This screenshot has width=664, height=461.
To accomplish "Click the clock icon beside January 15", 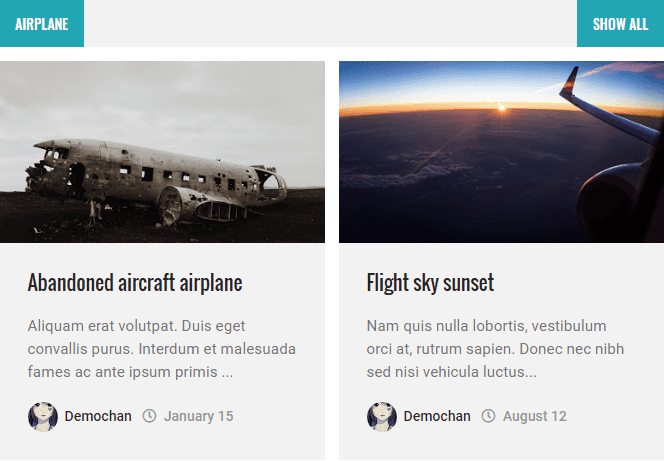I will [x=149, y=416].
